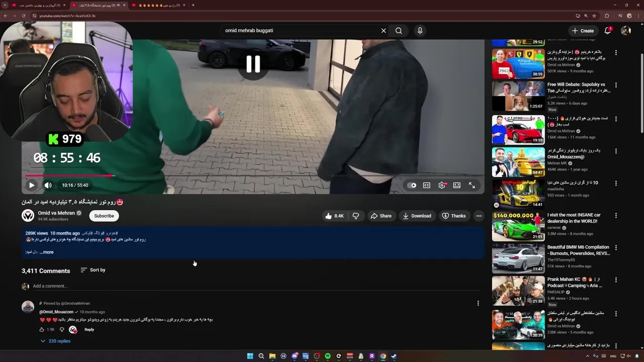Dislike the pinned comment
Screen dimensions: 644x362
click(62, 330)
